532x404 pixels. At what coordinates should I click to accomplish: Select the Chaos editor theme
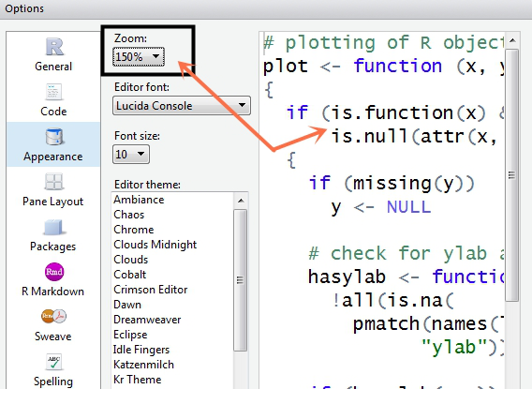129,215
